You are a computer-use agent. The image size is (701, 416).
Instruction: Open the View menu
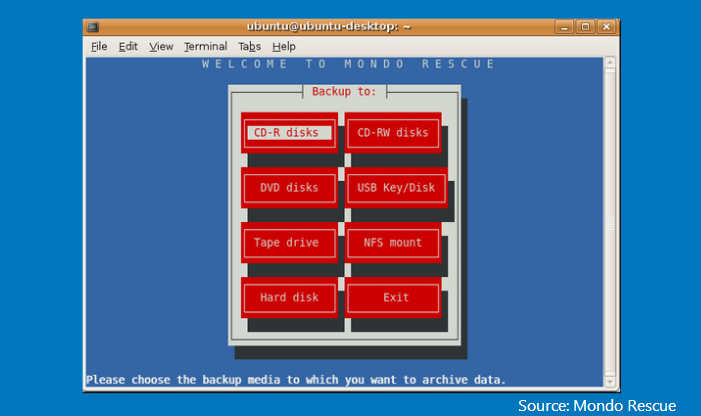tap(161, 46)
